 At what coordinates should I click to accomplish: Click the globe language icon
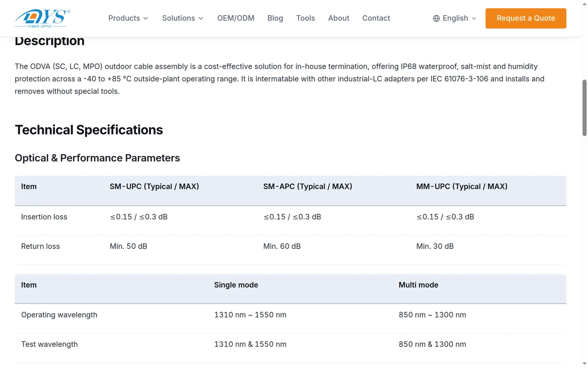pyautogui.click(x=436, y=18)
